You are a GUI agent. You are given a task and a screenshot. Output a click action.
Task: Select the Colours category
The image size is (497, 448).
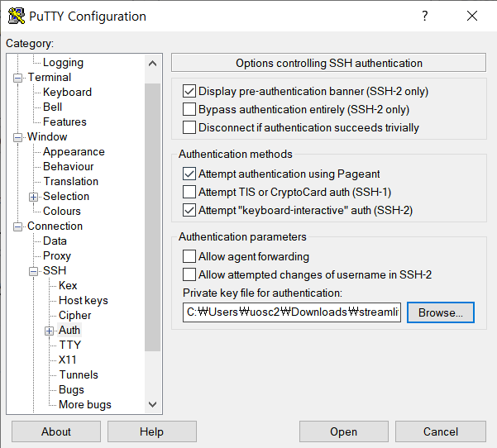[x=62, y=211]
